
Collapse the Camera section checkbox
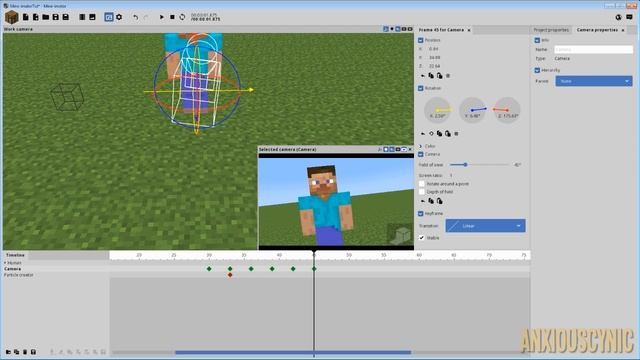(421, 154)
